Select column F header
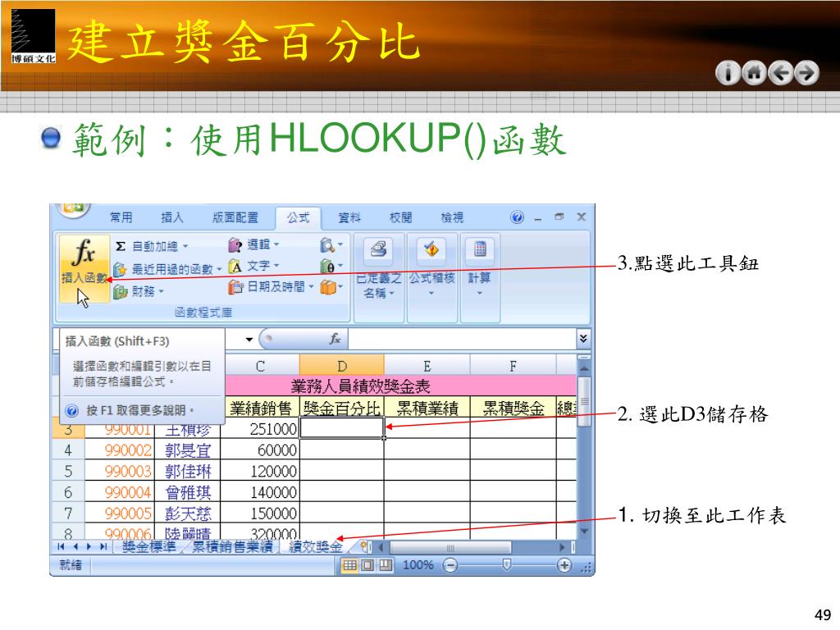This screenshot has height=630, width=840. click(x=513, y=366)
